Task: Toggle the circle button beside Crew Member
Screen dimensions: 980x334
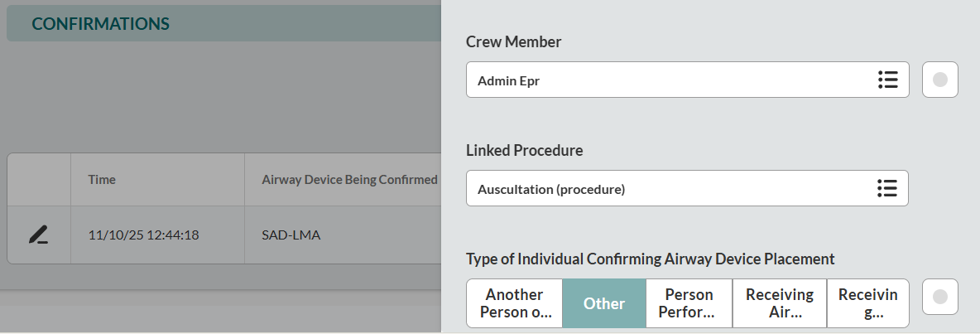Action: click(939, 80)
